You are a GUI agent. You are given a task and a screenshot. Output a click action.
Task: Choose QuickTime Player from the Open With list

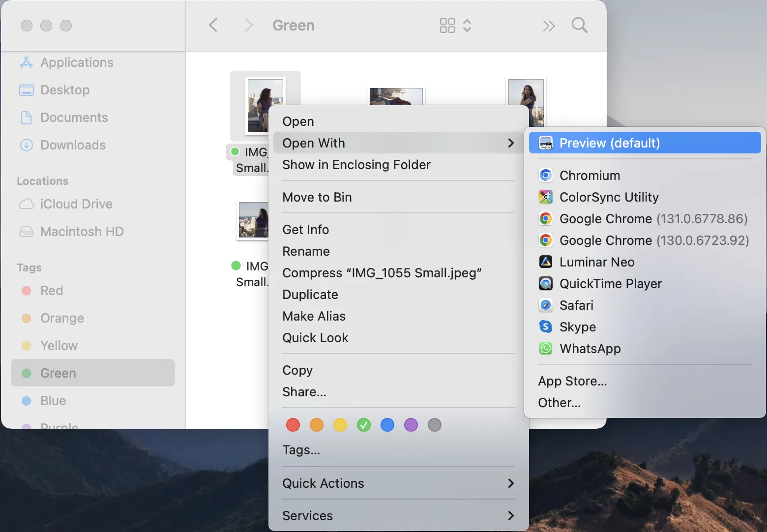(x=611, y=283)
